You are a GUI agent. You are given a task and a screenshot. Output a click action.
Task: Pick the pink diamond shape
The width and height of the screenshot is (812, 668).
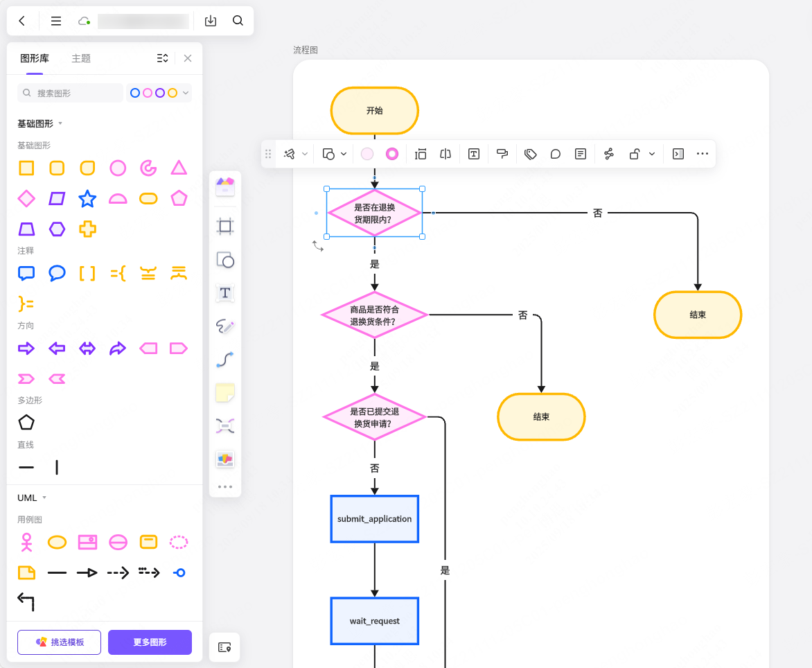[x=26, y=198]
